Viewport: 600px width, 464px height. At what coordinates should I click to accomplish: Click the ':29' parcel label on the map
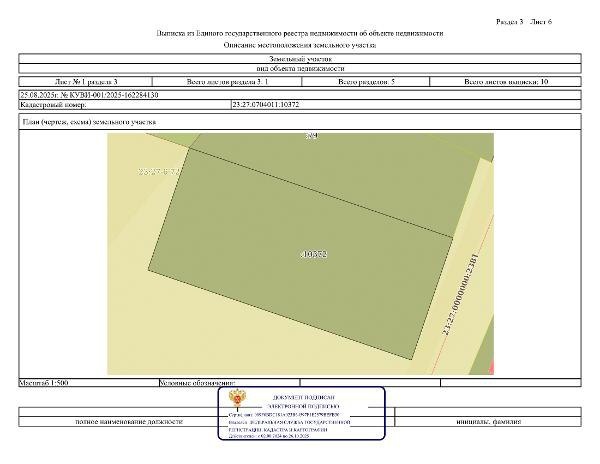[312, 136]
